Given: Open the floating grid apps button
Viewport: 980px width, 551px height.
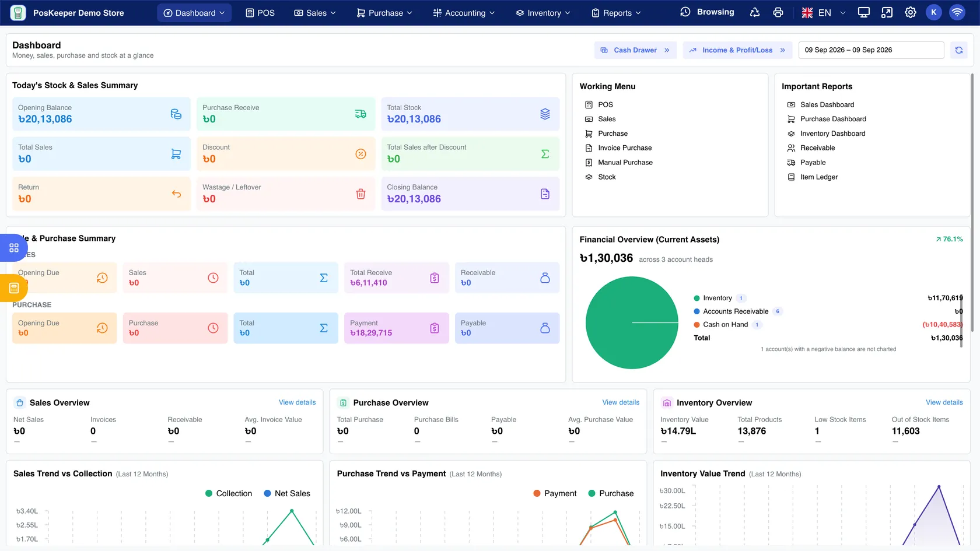Looking at the screenshot, I should [14, 248].
